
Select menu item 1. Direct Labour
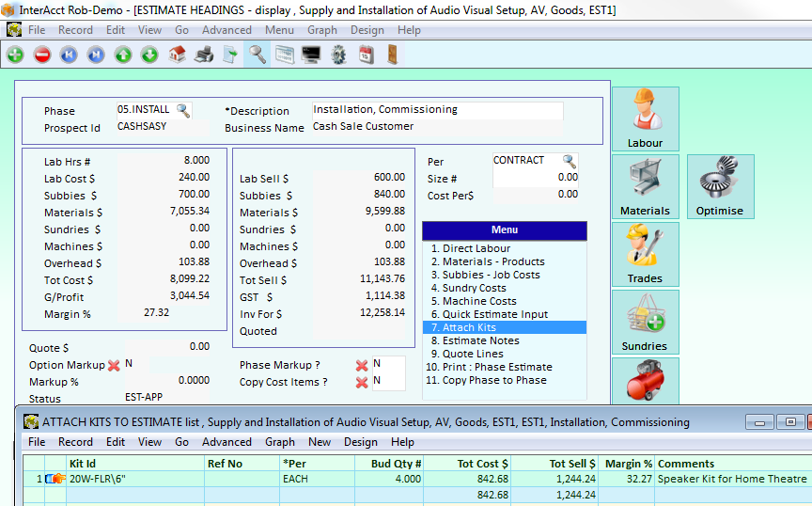[x=505, y=248]
